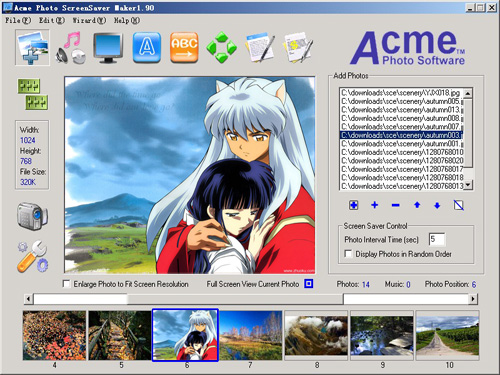Open the music notes audio icon
Image resolution: width=500 pixels, height=375 pixels.
(x=71, y=47)
